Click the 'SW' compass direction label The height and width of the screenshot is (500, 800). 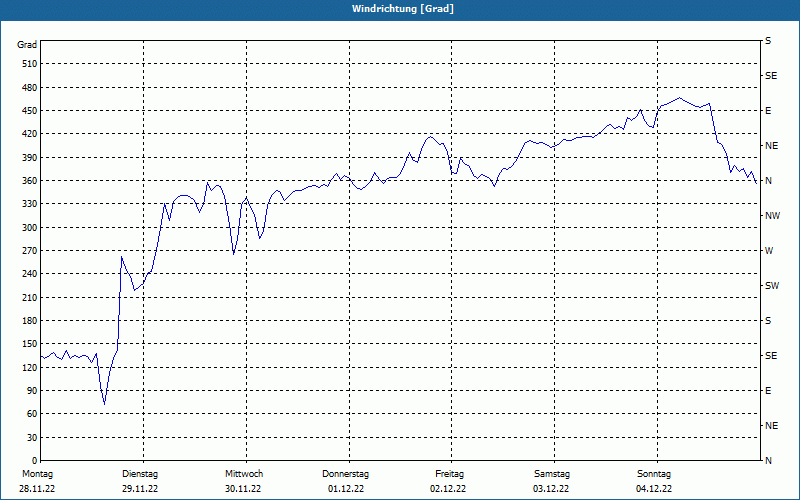click(x=772, y=286)
